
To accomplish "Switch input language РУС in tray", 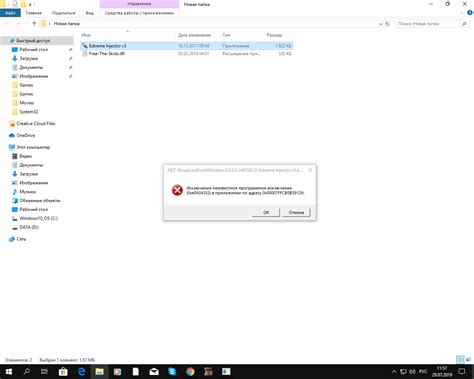I will pyautogui.click(x=423, y=372).
